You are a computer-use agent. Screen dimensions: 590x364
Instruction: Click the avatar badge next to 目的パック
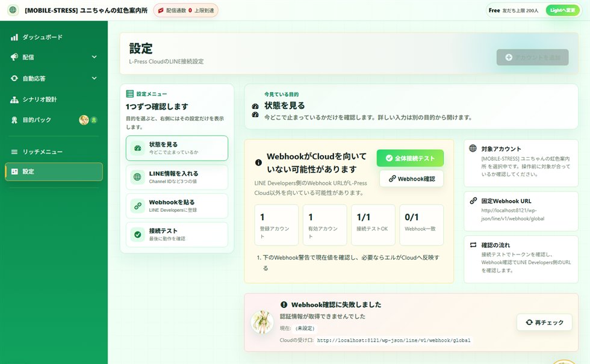point(84,120)
